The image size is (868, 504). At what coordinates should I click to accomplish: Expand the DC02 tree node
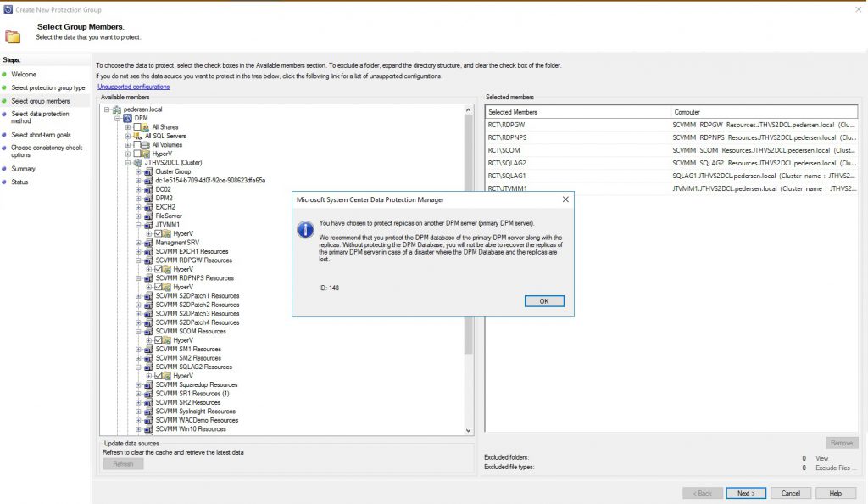138,189
